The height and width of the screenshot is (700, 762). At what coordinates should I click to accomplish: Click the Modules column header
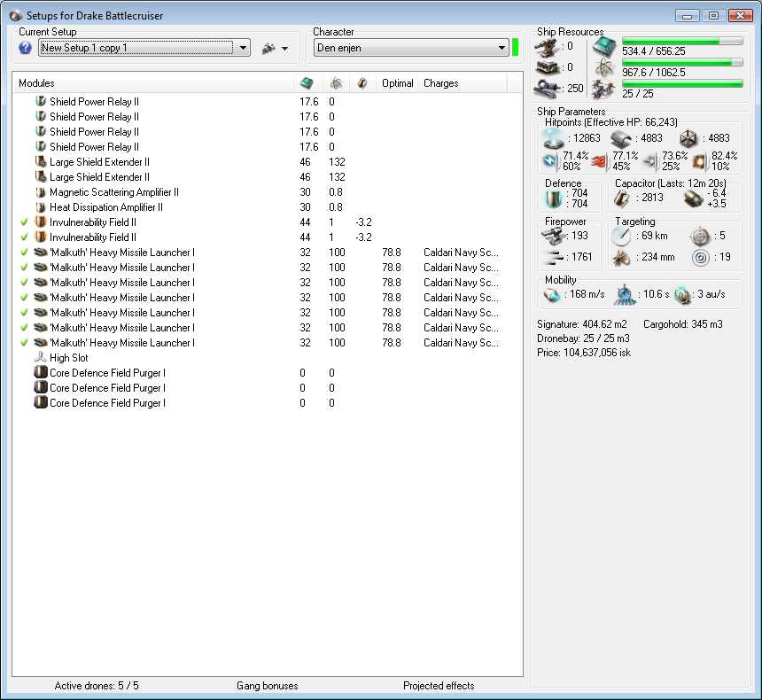click(152, 83)
